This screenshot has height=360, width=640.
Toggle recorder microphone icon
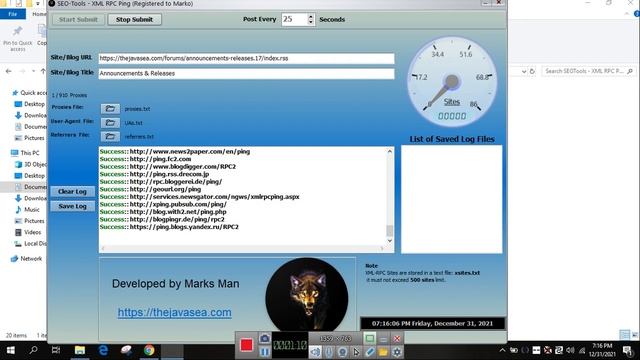pos(329,351)
